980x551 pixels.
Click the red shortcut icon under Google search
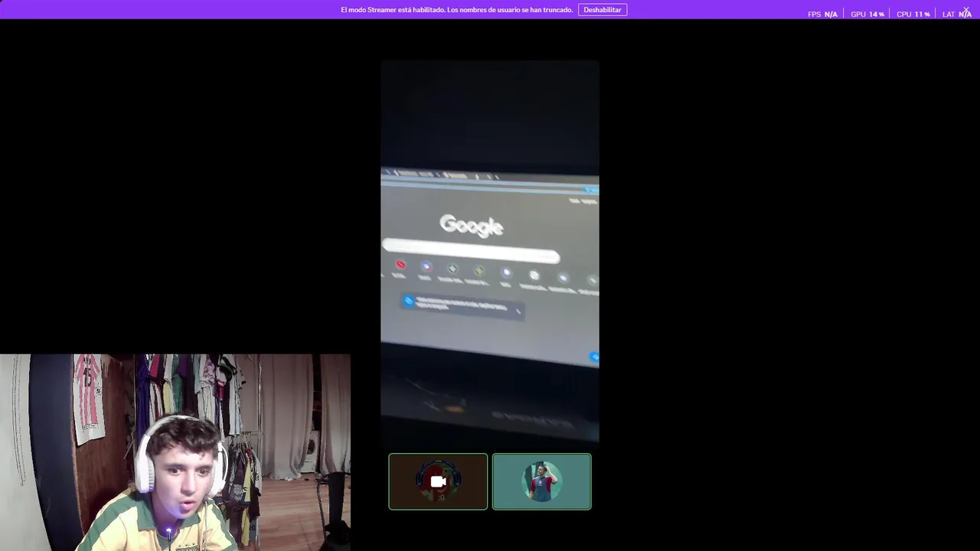pos(400,265)
